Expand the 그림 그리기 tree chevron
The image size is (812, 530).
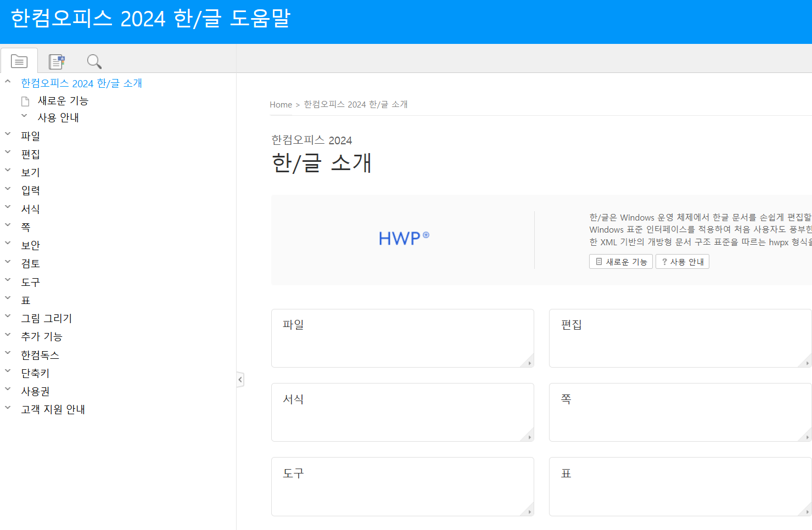pyautogui.click(x=8, y=316)
